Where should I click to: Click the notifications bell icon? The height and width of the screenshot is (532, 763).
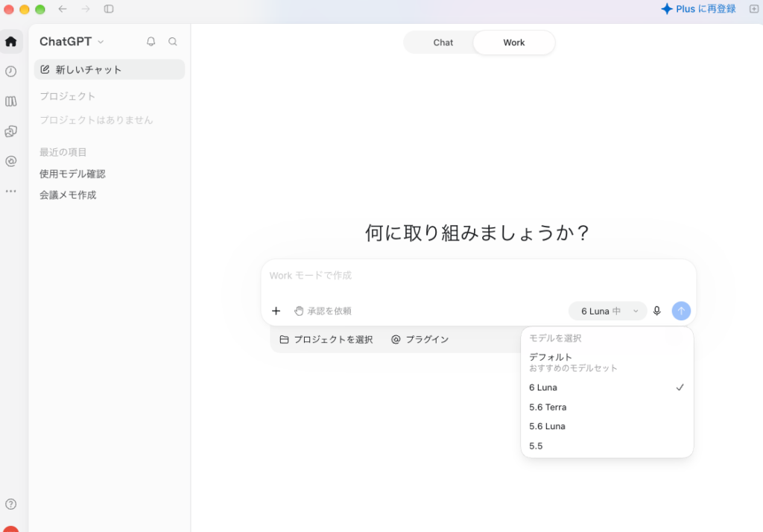click(151, 42)
